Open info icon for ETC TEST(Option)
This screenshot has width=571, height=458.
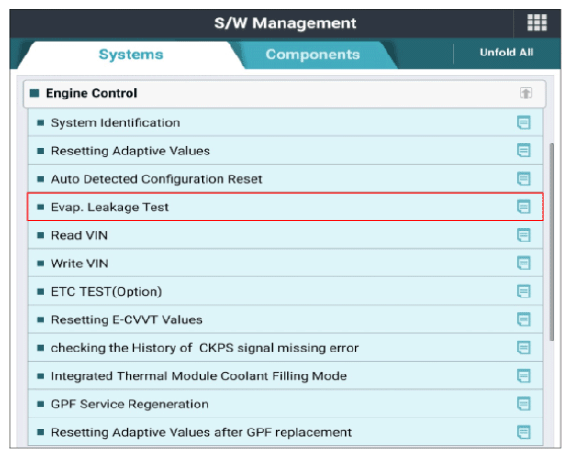click(524, 291)
